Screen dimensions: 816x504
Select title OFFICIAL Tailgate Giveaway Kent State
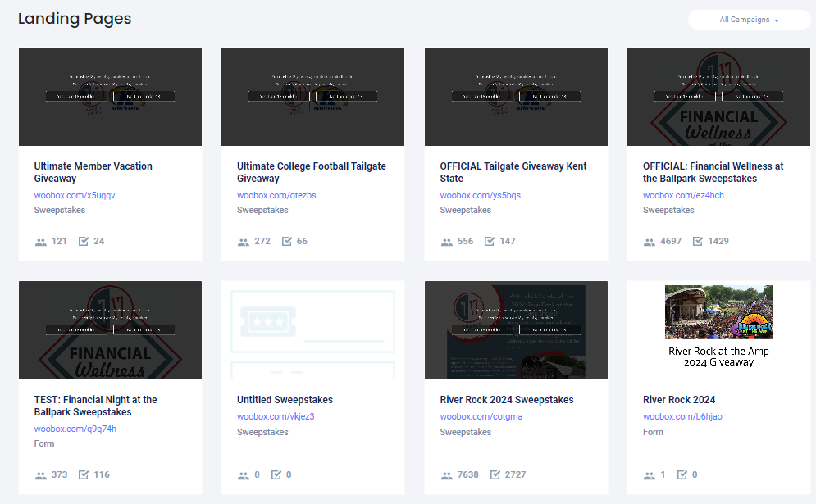coord(513,172)
